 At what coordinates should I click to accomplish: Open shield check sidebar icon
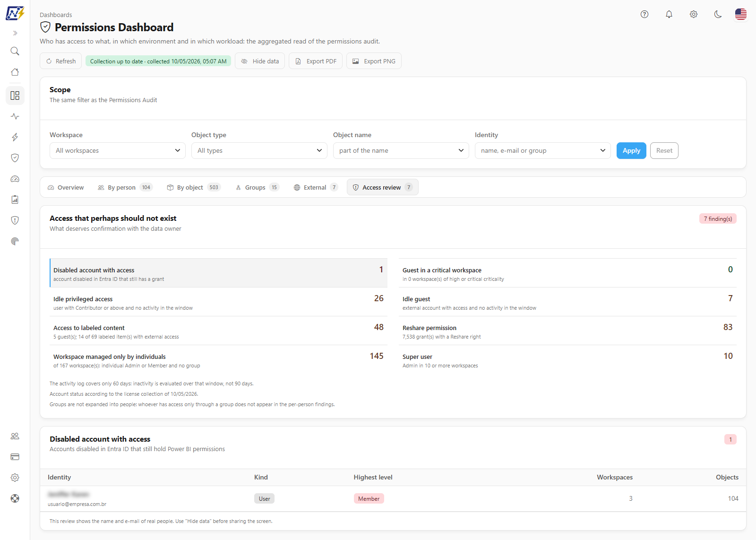[15, 158]
